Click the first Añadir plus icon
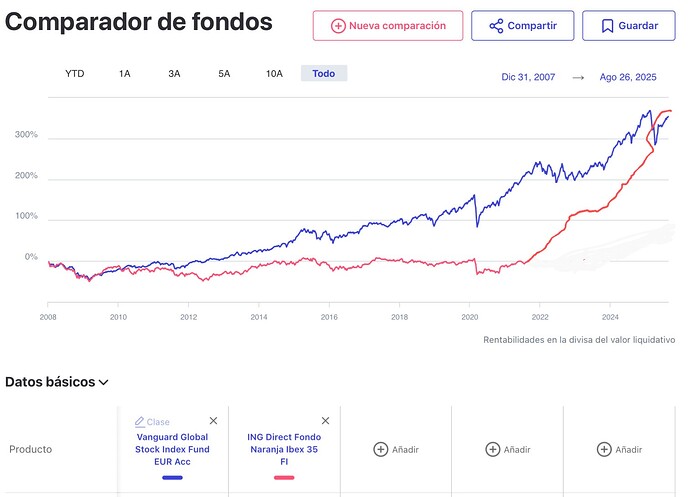The width and height of the screenshot is (690, 497). pos(380,450)
